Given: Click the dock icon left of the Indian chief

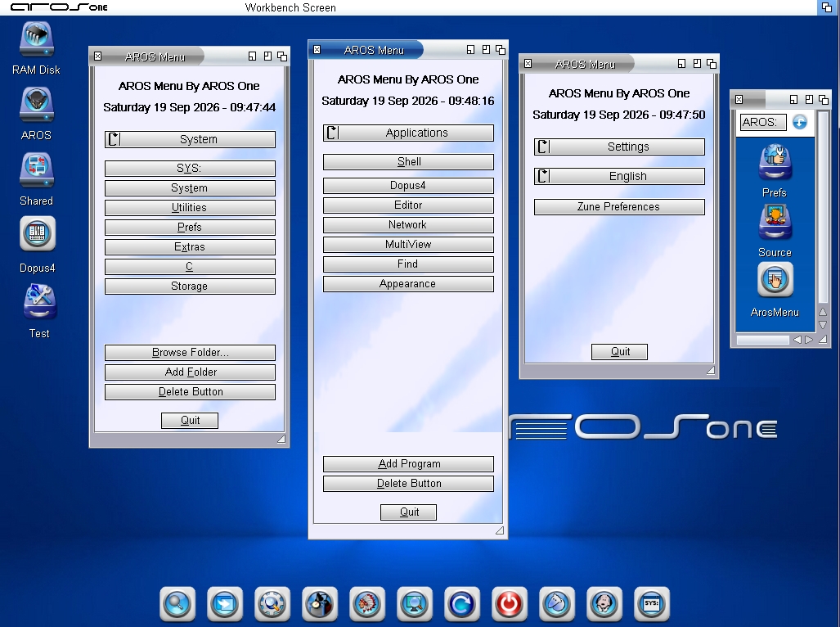Looking at the screenshot, I should 320,603.
